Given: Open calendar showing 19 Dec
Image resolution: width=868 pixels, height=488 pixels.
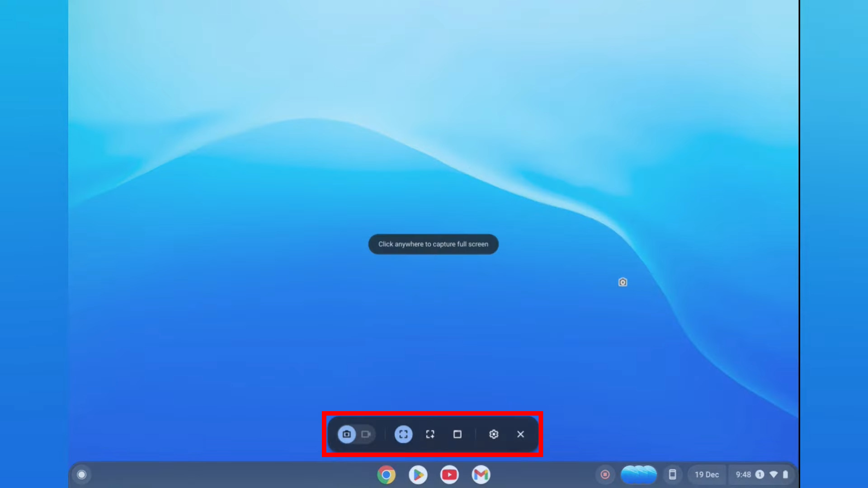Looking at the screenshot, I should tap(707, 474).
